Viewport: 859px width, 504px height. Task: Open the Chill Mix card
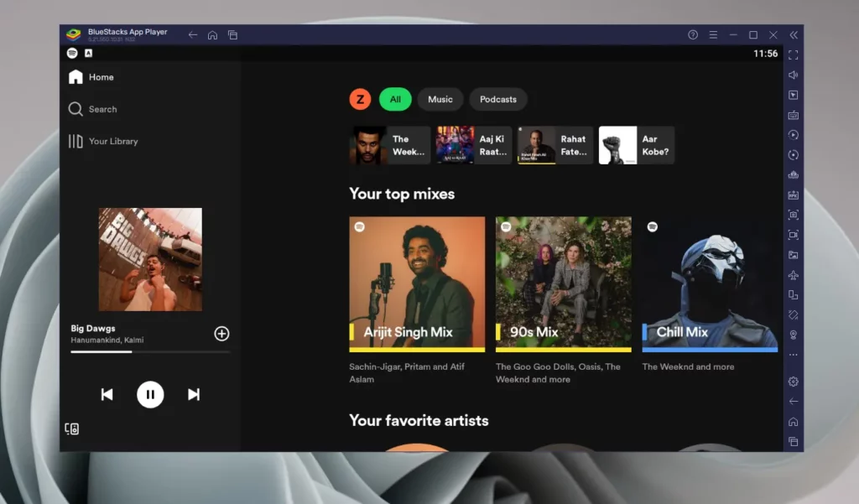tap(710, 283)
